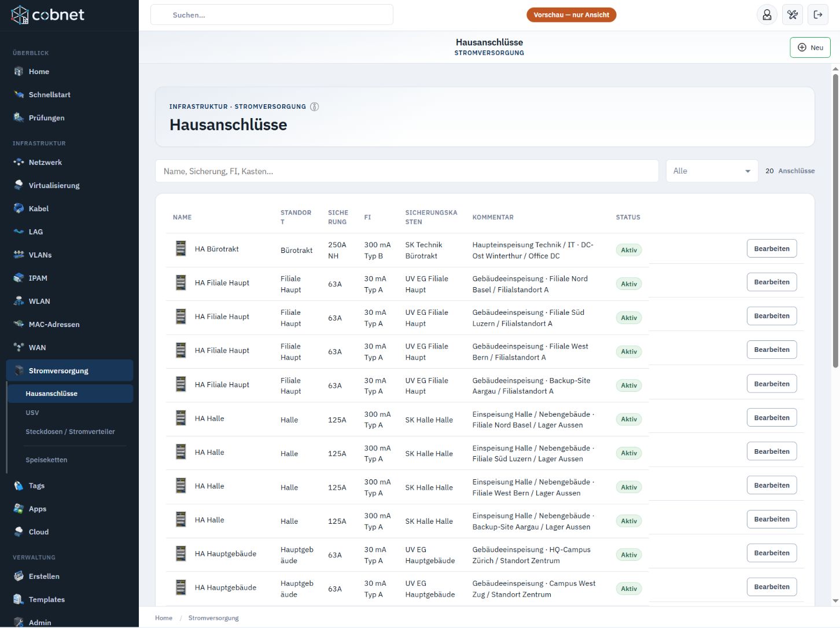840x628 pixels.
Task: Open the tools settings icon
Action: coord(793,15)
